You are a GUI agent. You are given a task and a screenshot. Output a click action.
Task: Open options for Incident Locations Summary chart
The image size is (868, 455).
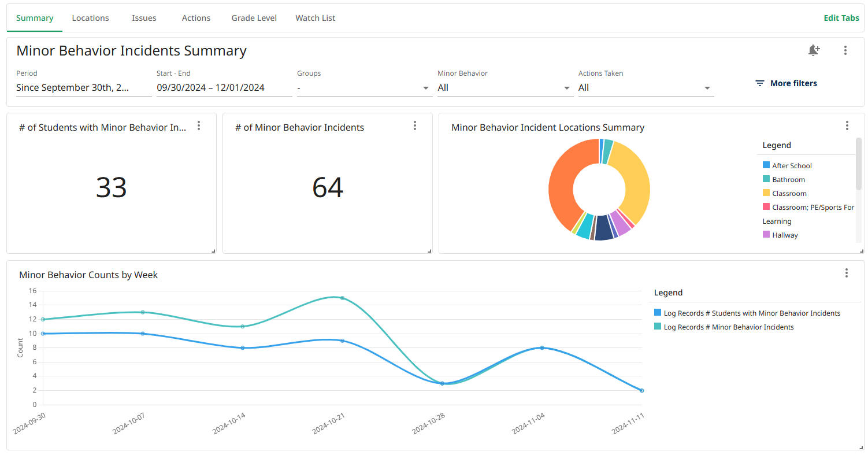847,125
